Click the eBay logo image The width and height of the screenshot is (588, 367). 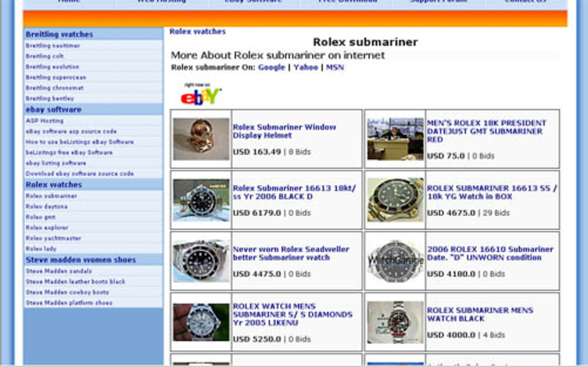[x=201, y=94]
